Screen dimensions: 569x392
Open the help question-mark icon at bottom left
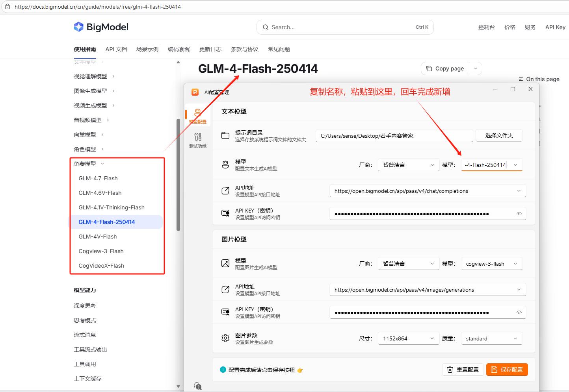point(197,386)
